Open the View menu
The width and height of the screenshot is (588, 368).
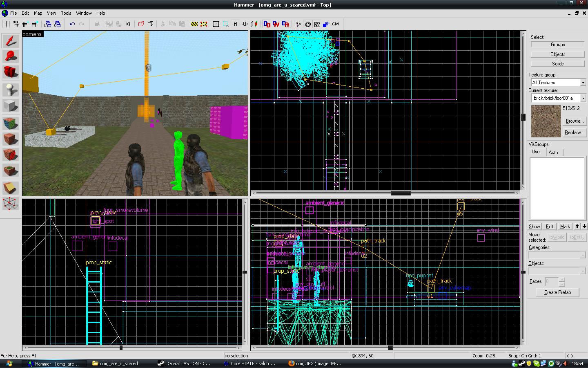51,13
